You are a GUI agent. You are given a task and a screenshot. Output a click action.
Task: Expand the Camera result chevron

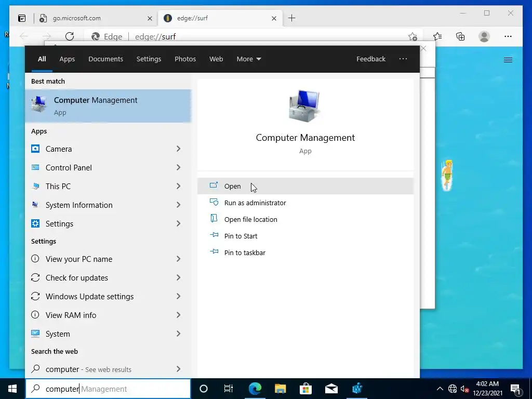(x=179, y=149)
